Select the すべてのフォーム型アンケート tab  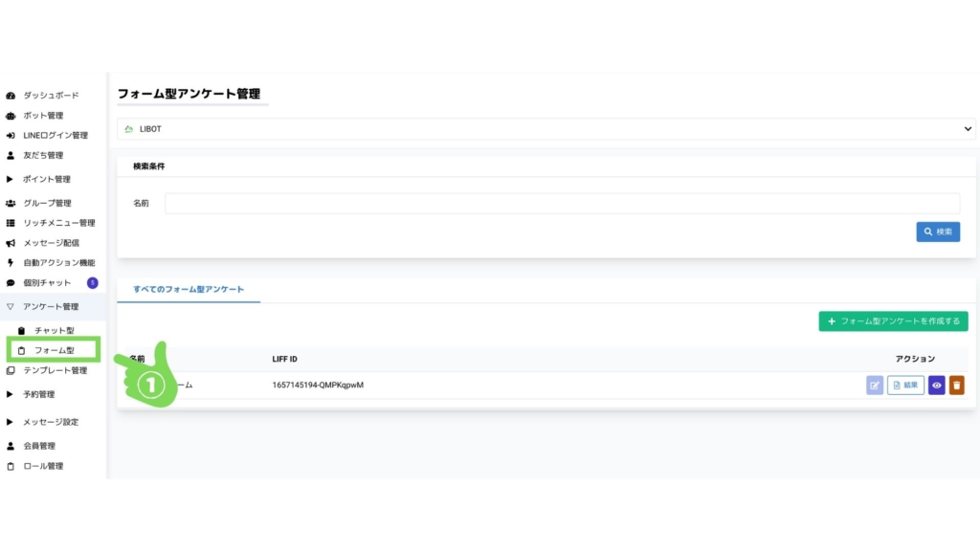pos(189,289)
